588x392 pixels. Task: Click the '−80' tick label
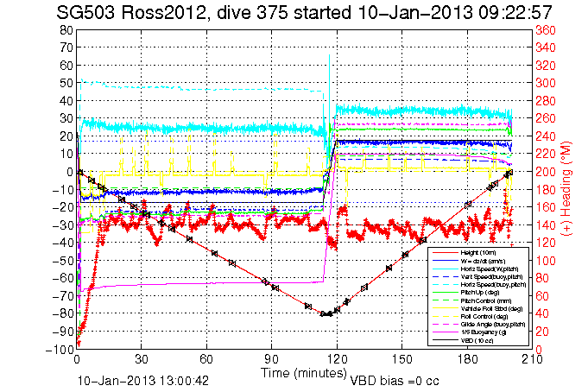pos(62,313)
